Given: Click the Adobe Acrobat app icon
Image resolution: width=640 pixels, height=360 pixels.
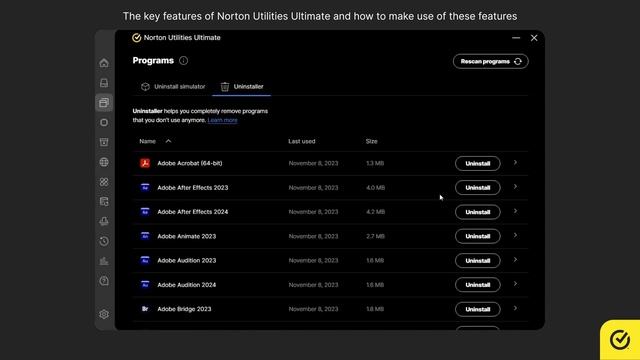Looking at the screenshot, I should click(145, 163).
